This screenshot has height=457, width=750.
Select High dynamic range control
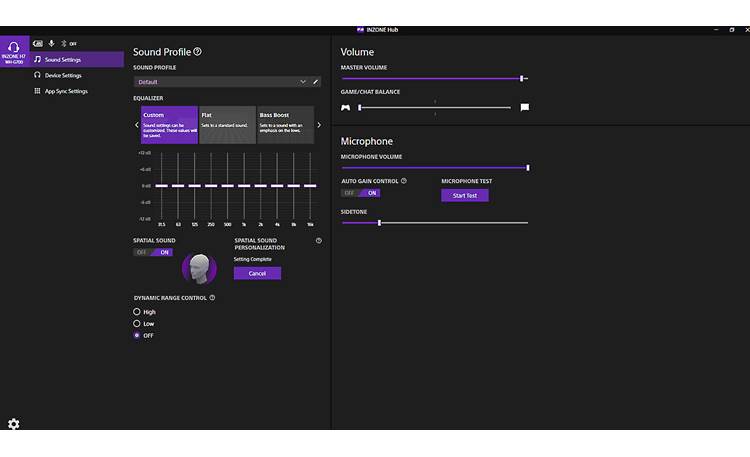[x=137, y=312]
